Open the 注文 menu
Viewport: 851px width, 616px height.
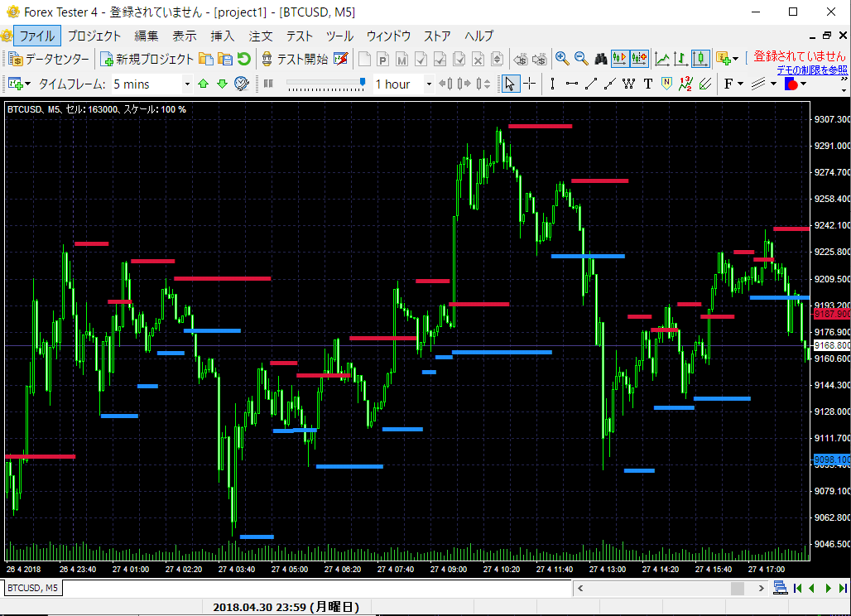point(261,36)
